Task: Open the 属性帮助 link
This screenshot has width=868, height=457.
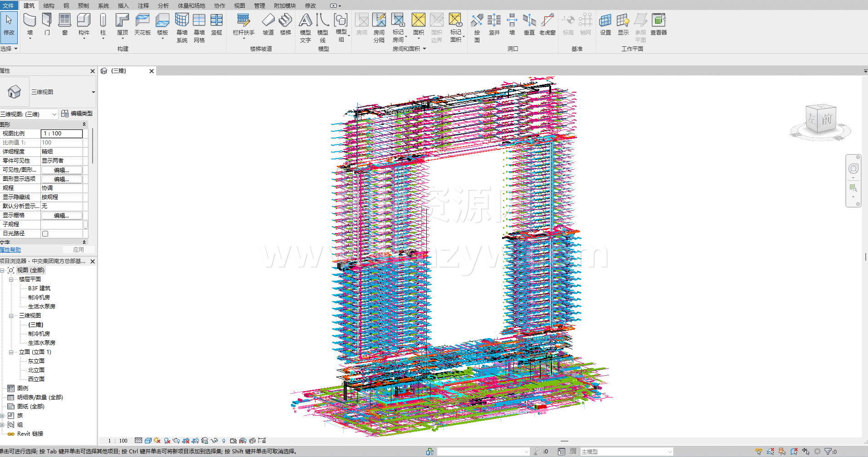Action: tap(10, 250)
